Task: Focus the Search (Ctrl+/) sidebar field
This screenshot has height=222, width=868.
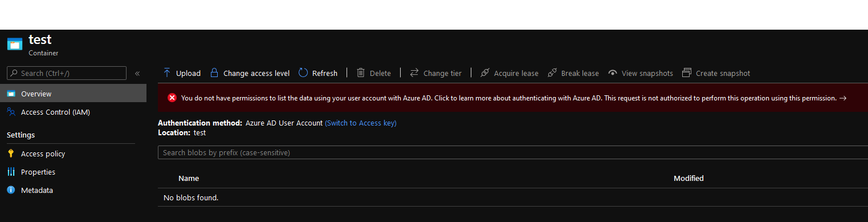Action: [x=66, y=73]
